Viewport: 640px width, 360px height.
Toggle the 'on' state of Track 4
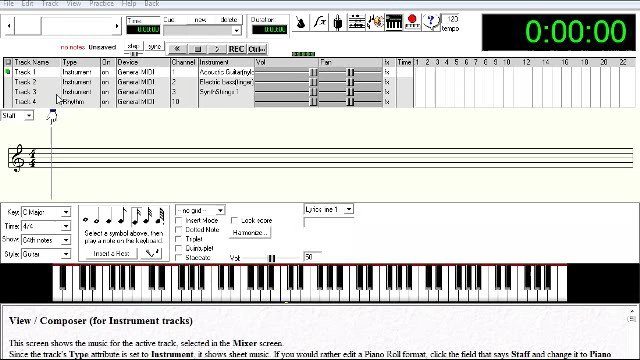tap(106, 102)
